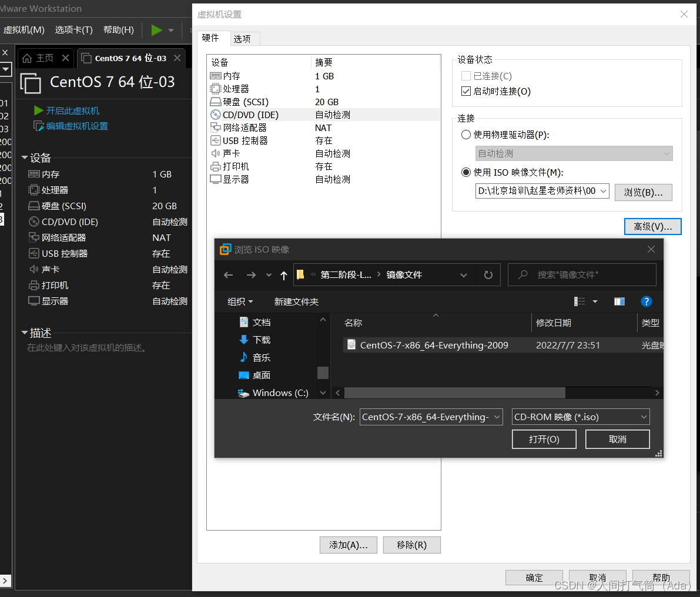Screen dimensions: 700x597
Task: Open the CD-ROM 映像 (*.iso) file type dropdown
Action: (581, 417)
